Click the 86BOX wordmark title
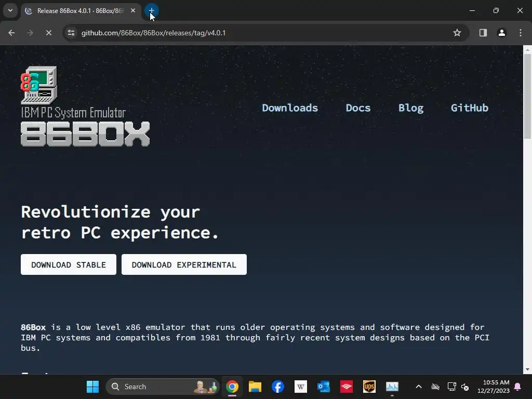The width and height of the screenshot is (532, 399). tap(85, 134)
